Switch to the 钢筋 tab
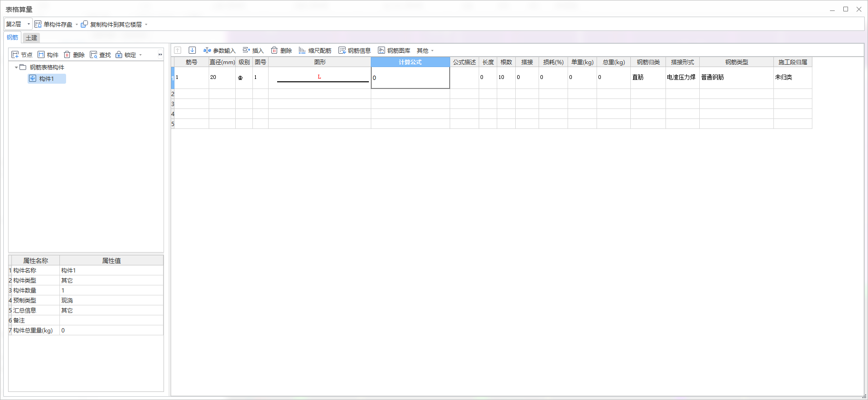Screen dimensions: 868x400 click(x=12, y=38)
